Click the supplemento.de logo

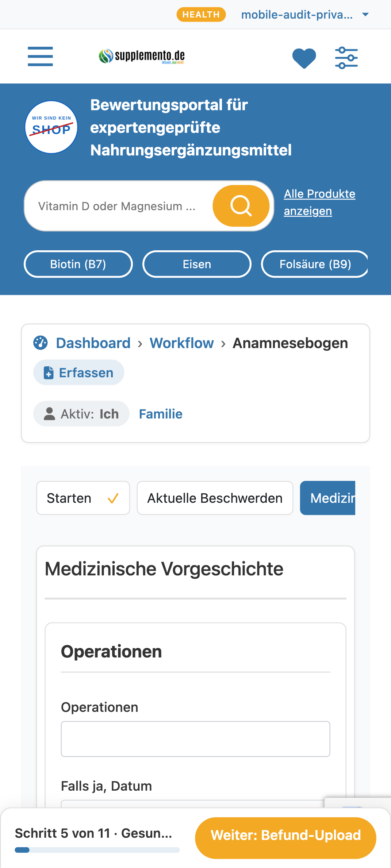click(142, 56)
